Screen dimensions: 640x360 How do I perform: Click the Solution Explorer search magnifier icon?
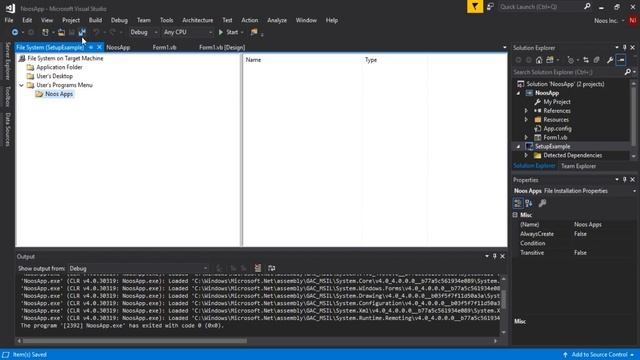pos(627,72)
